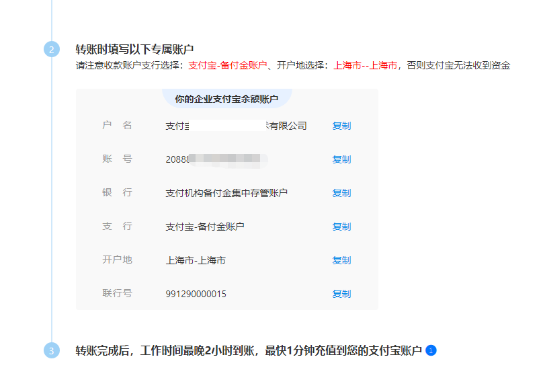
Task: Click the 账号 row label
Action: click(x=117, y=159)
